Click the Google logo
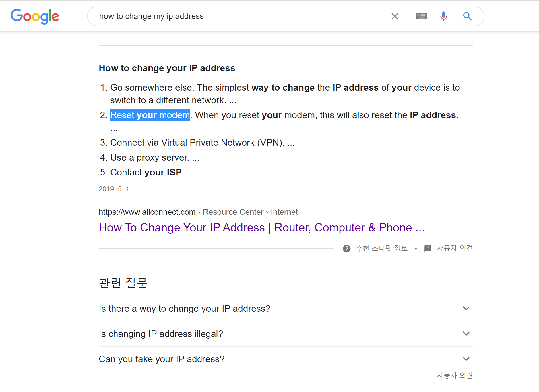 tap(35, 16)
